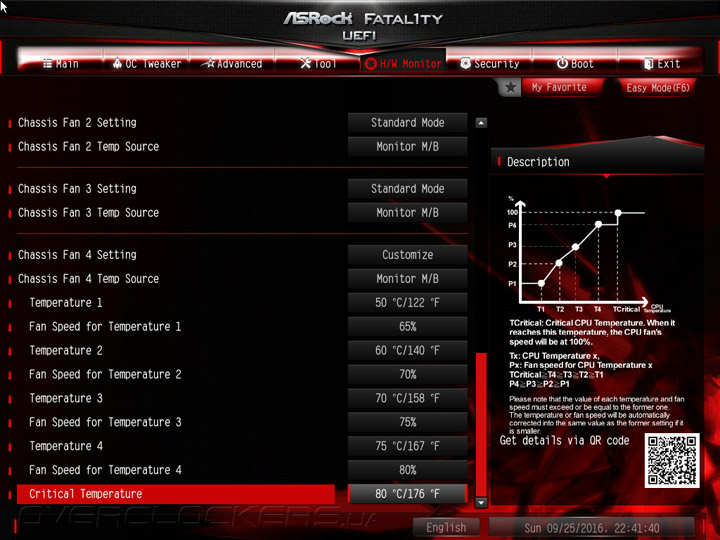
Task: Select Fan Speed for Temperature 2 label
Action: (x=105, y=374)
